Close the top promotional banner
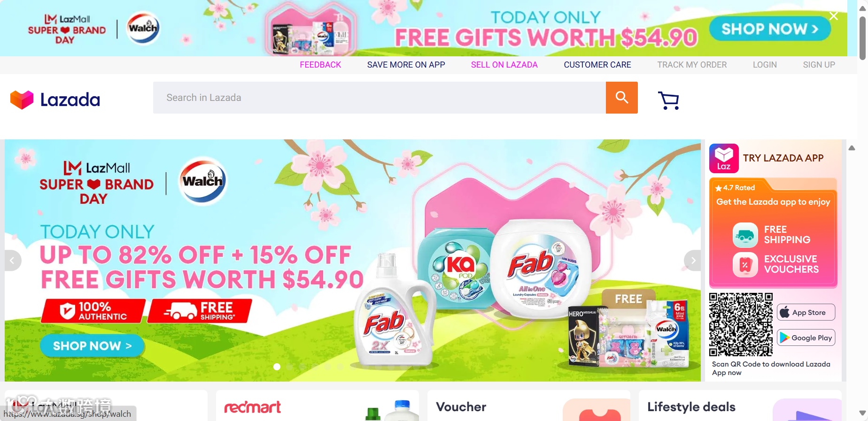 (x=834, y=16)
